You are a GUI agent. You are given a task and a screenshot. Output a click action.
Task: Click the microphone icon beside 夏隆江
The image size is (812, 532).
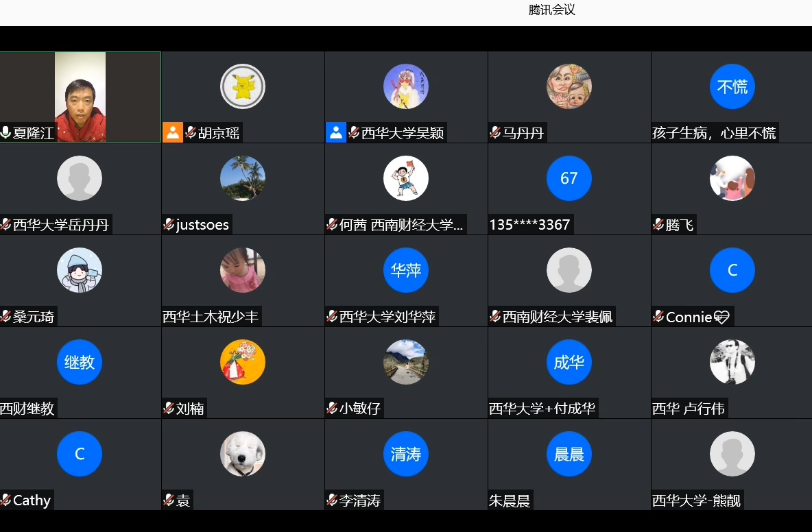point(5,132)
